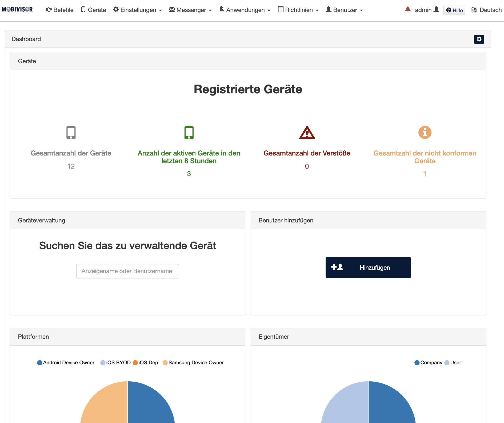Open the dashboard settings gear
The height and width of the screenshot is (423, 504).
pos(479,39)
